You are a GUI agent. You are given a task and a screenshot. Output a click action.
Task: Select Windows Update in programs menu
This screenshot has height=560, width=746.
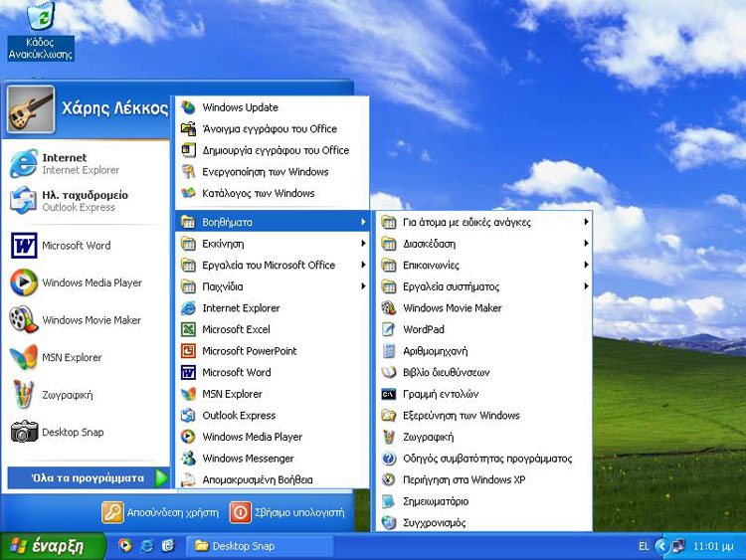click(273, 107)
